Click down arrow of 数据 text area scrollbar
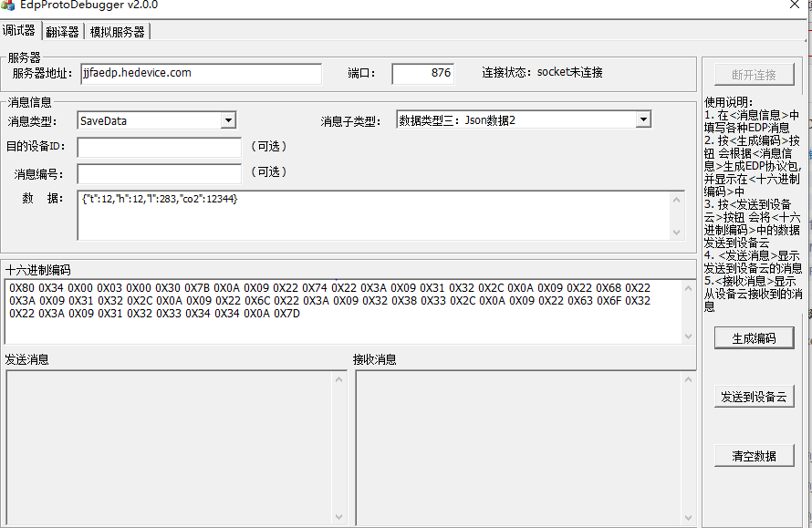This screenshot has width=812, height=528. (x=676, y=233)
